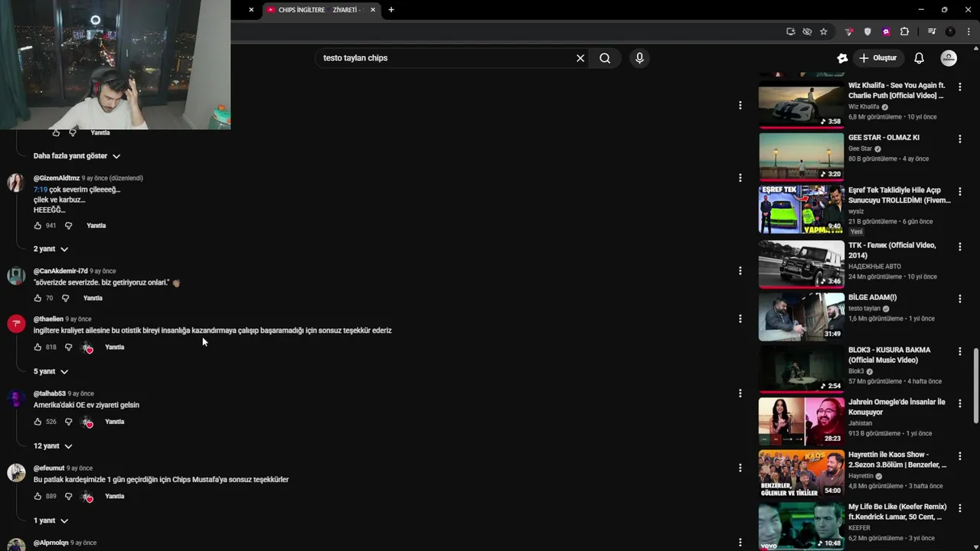Dislike the comment by @thaelien
980x551 pixels.
(68, 347)
